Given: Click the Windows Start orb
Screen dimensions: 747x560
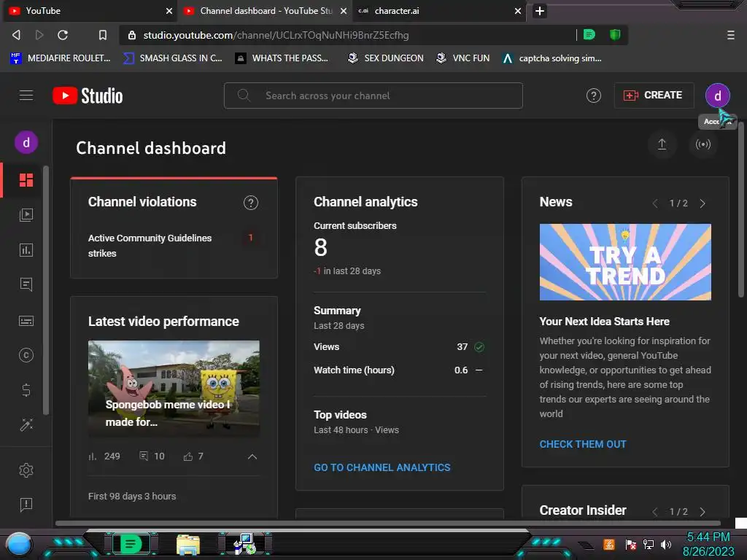Looking at the screenshot, I should click(19, 545).
